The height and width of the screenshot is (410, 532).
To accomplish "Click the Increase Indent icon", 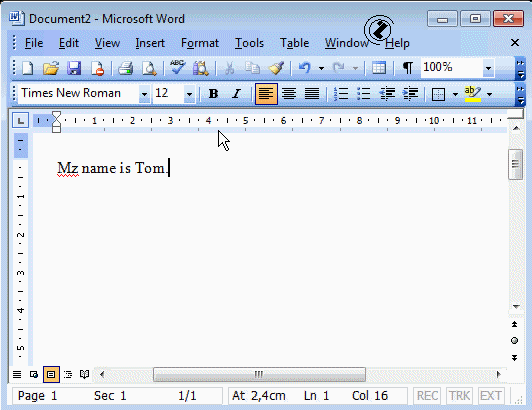I will pos(410,94).
